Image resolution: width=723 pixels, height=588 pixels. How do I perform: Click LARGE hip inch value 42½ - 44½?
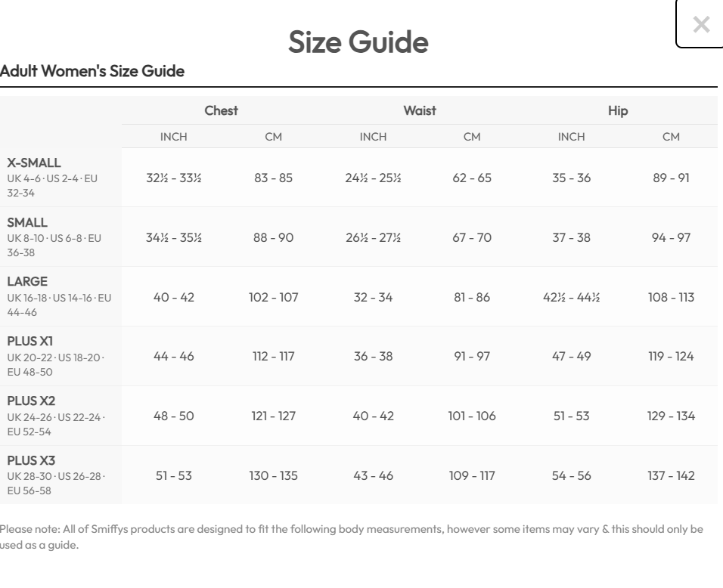point(571,297)
